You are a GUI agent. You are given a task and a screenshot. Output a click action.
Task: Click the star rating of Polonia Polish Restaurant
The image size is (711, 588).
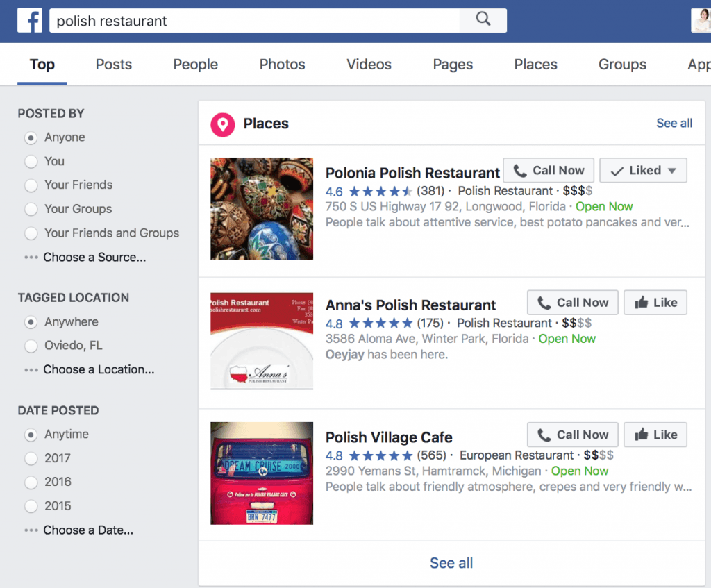(x=380, y=192)
